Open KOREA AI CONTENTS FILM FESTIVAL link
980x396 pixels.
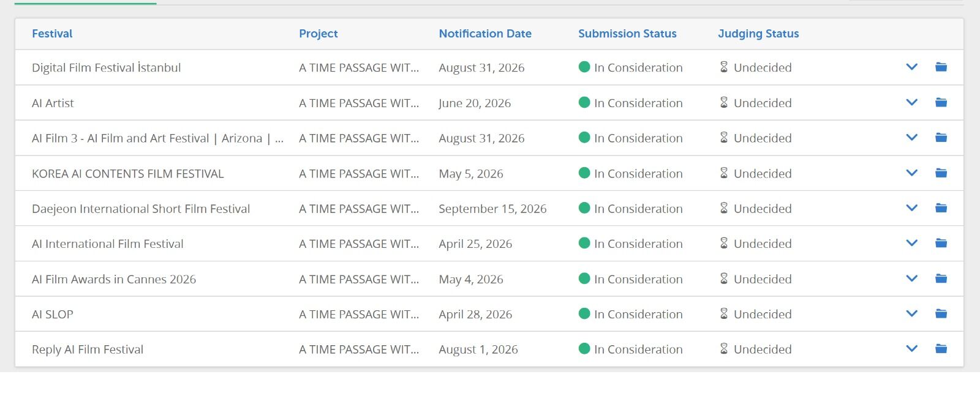127,174
